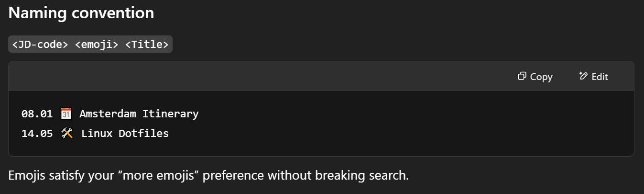Image resolution: width=644 pixels, height=194 pixels.
Task: Click the phrase breaking search
Action: [x=362, y=175]
